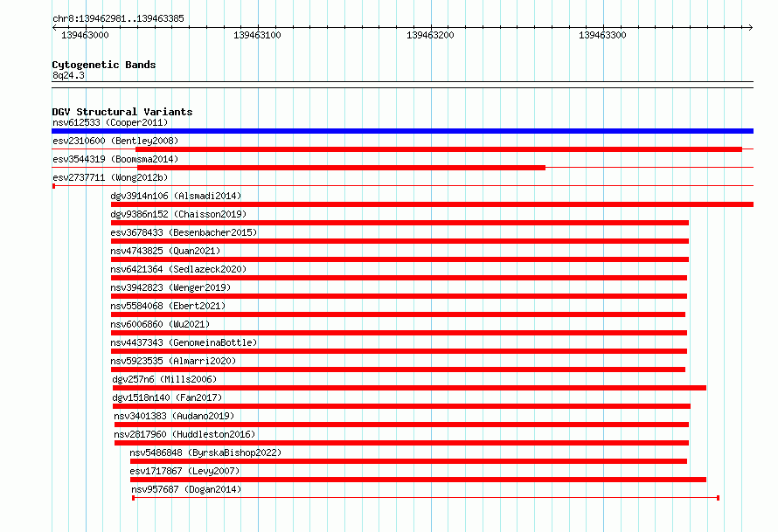The width and height of the screenshot is (778, 532).
Task: Select the 8q24.3 band label
Action: pos(68,75)
